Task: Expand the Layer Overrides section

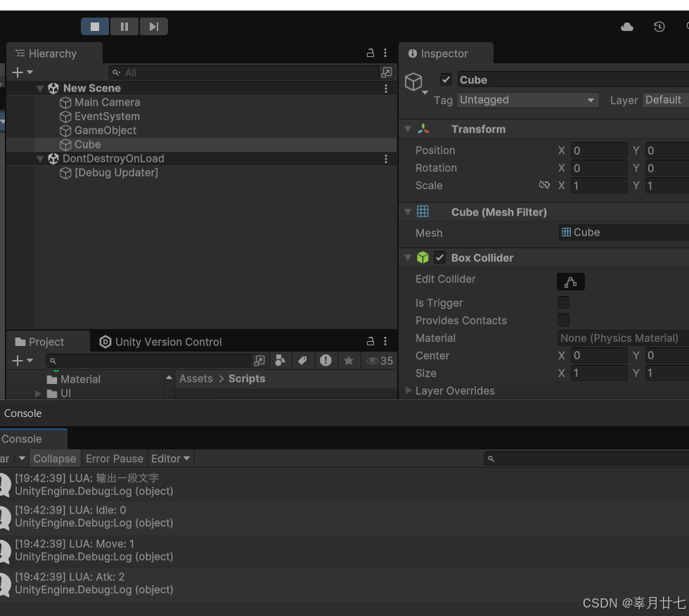Action: click(x=409, y=390)
